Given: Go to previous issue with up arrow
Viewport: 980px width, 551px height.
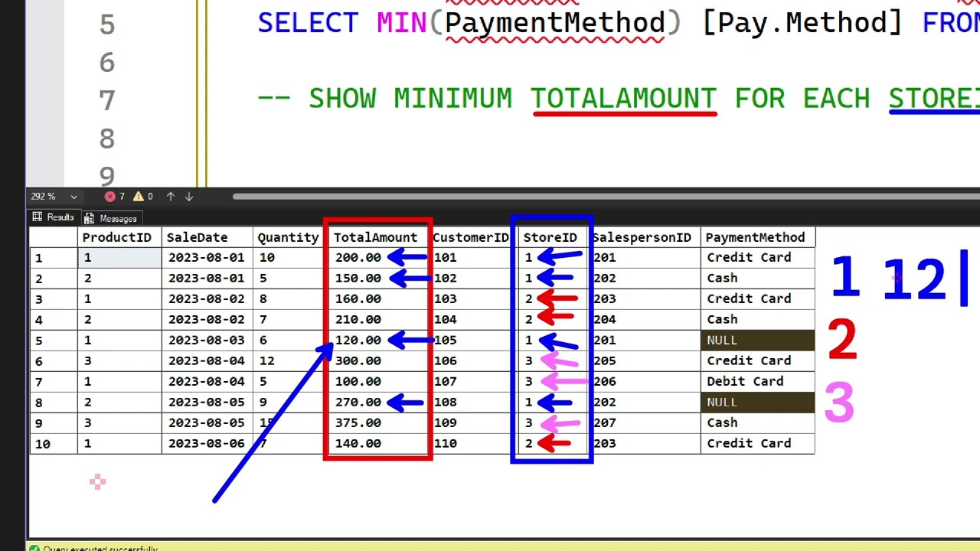Looking at the screenshot, I should 170,197.
